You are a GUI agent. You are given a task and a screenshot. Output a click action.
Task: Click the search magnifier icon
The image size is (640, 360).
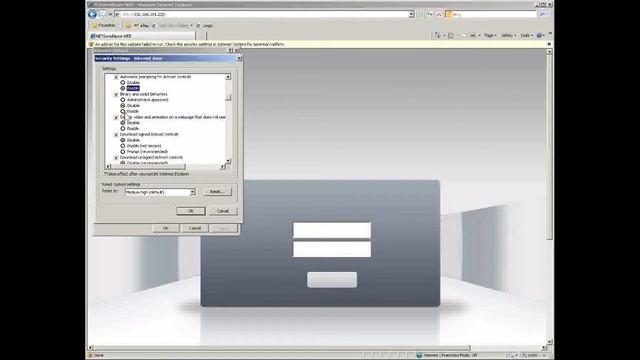tap(542, 14)
